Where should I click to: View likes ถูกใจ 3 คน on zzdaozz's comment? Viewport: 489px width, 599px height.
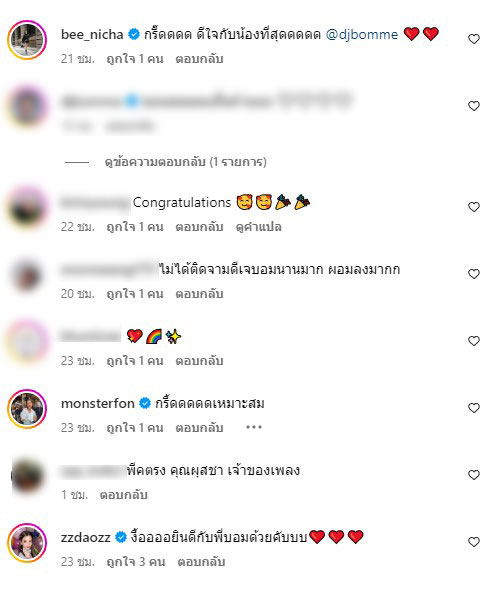(x=136, y=562)
